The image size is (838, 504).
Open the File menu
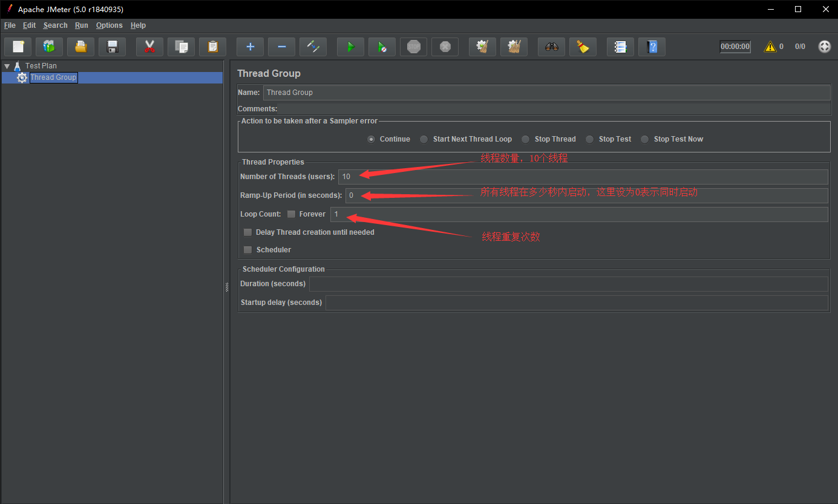point(10,25)
